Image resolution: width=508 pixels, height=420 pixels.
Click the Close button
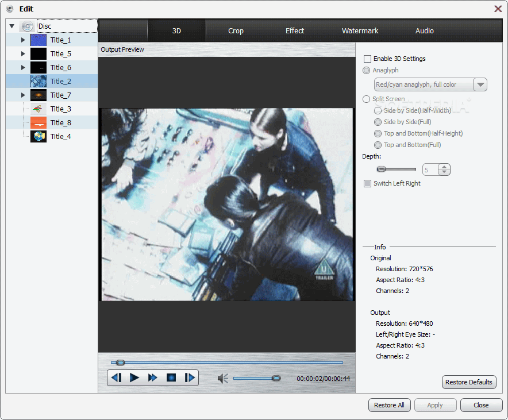481,405
